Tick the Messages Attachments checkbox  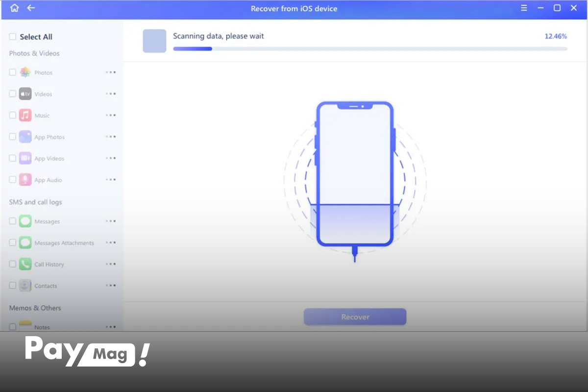[13, 243]
